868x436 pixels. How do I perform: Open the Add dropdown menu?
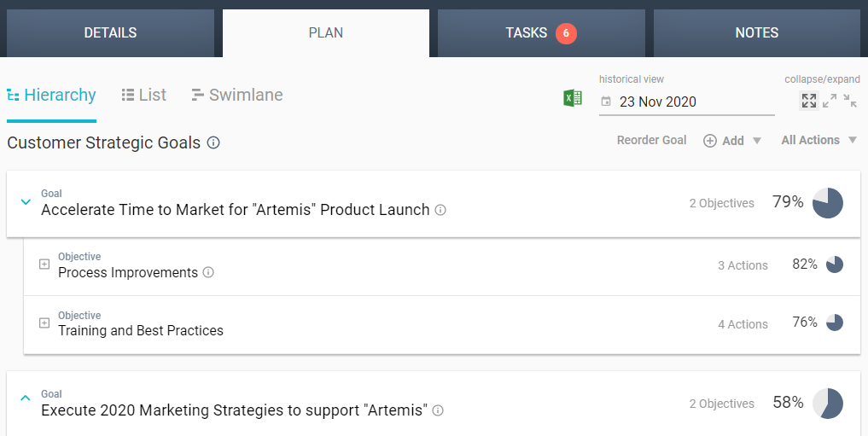(732, 141)
